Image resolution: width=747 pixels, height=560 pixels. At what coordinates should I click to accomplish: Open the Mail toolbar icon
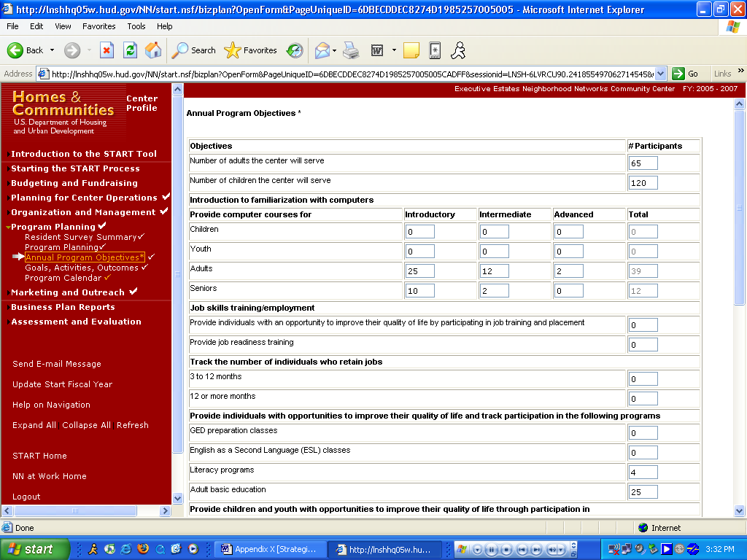tap(322, 50)
